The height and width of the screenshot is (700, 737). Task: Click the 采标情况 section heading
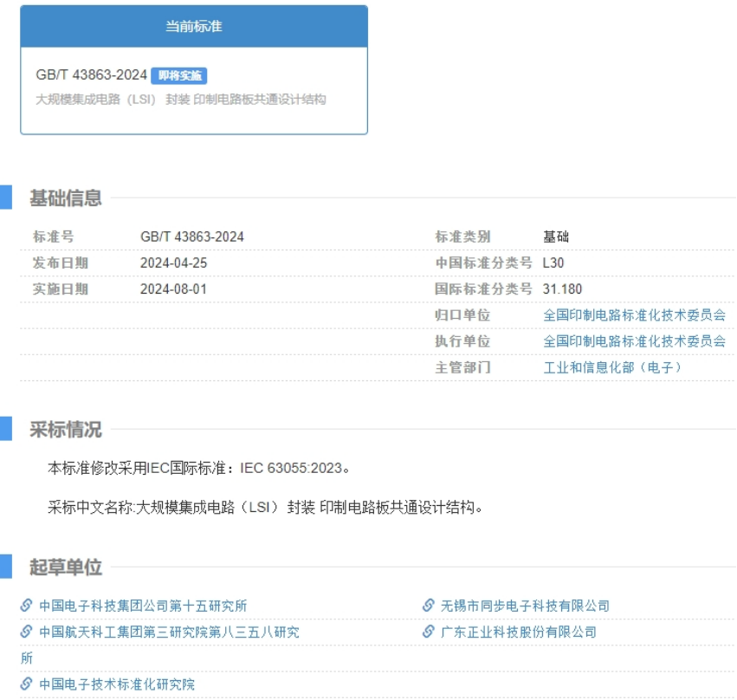coord(66,429)
